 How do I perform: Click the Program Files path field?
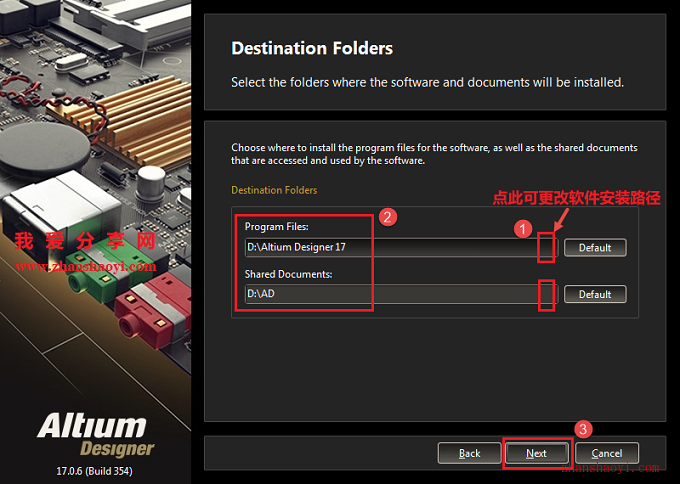pos(401,247)
